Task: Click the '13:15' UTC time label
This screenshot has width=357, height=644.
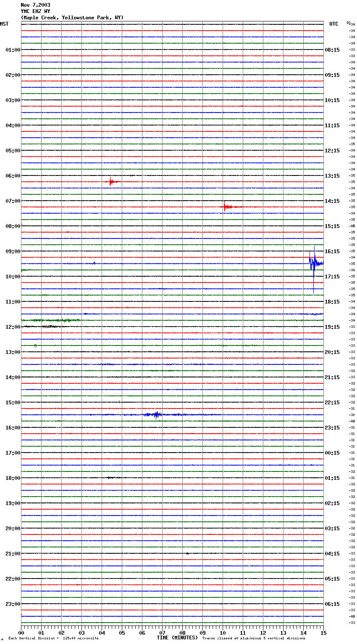Action: pyautogui.click(x=332, y=176)
